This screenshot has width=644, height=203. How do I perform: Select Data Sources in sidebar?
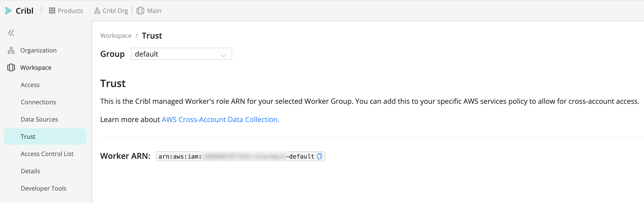[x=39, y=119]
